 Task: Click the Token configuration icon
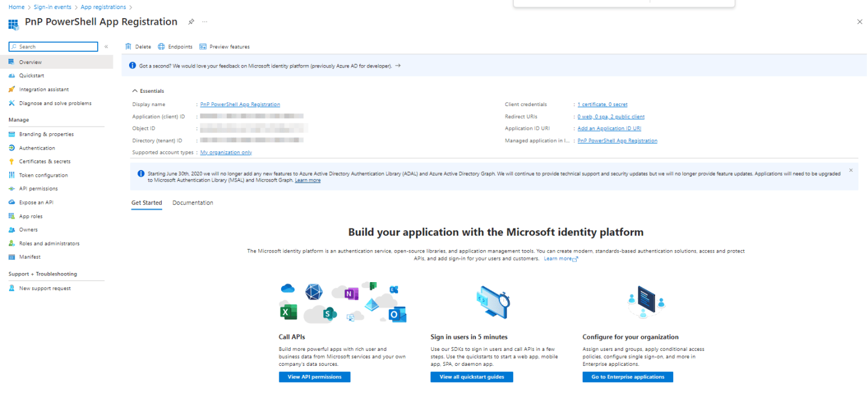click(11, 175)
